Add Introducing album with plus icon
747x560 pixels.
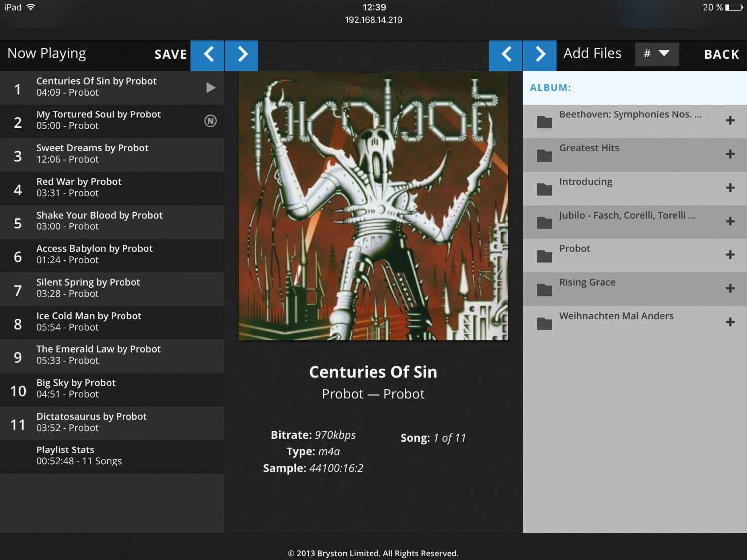pos(730,188)
